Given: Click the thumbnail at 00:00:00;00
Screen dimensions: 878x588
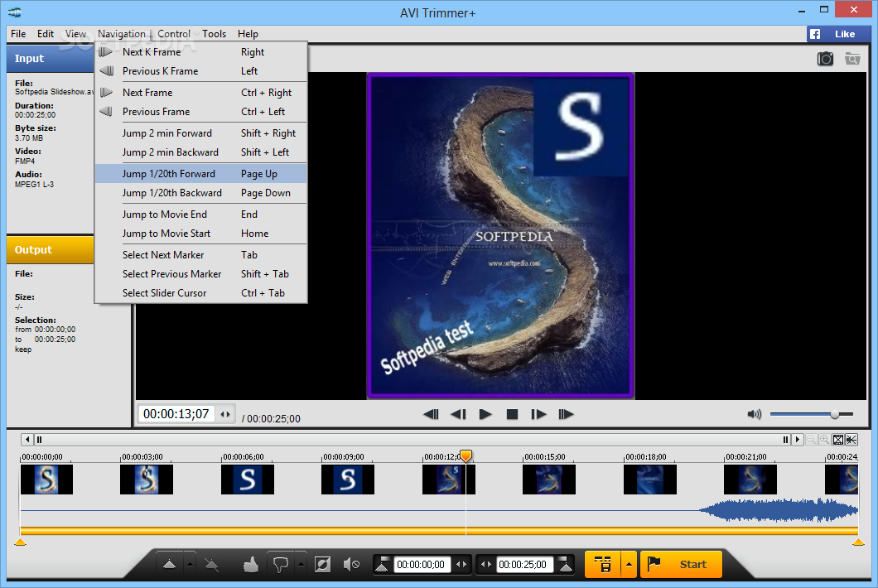Looking at the screenshot, I should [x=46, y=480].
